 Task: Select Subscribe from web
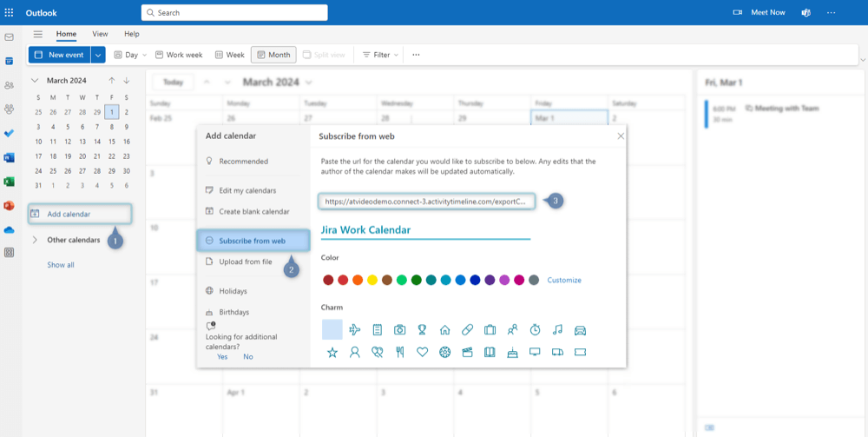pyautogui.click(x=253, y=241)
